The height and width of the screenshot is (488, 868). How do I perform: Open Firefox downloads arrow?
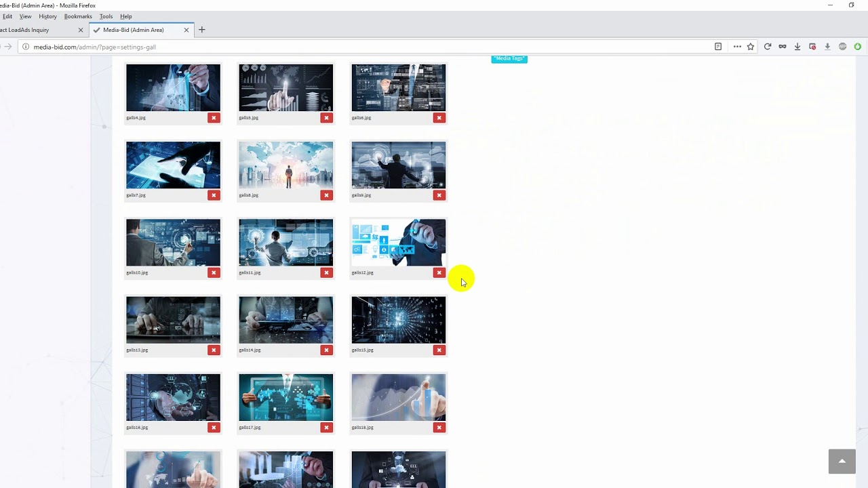pyautogui.click(x=797, y=47)
